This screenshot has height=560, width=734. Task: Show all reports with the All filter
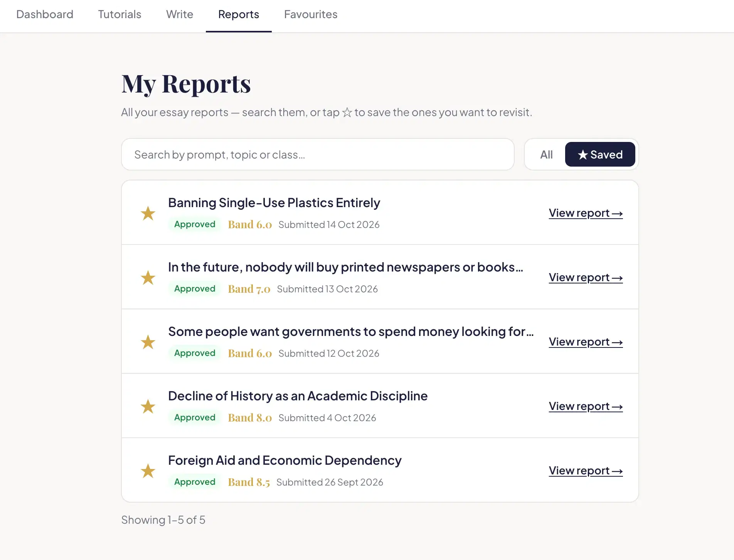pos(546,155)
